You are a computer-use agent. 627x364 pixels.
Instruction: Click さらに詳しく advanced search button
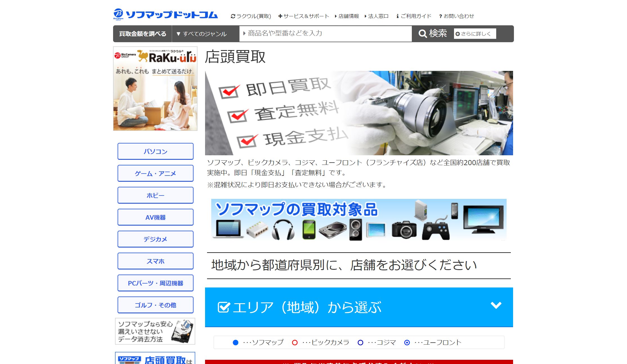pos(475,34)
